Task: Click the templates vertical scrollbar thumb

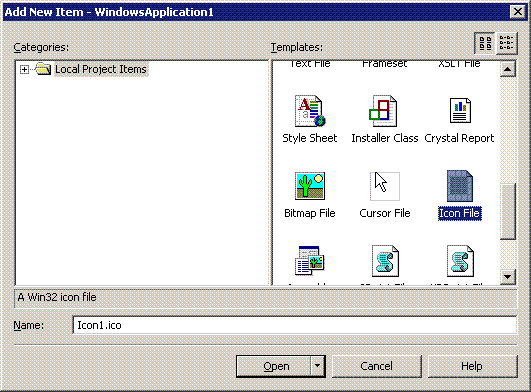Action: click(507, 212)
